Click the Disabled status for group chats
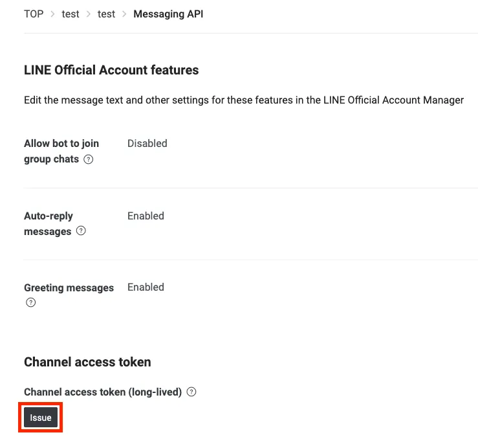This screenshot has width=478, height=448. (147, 143)
